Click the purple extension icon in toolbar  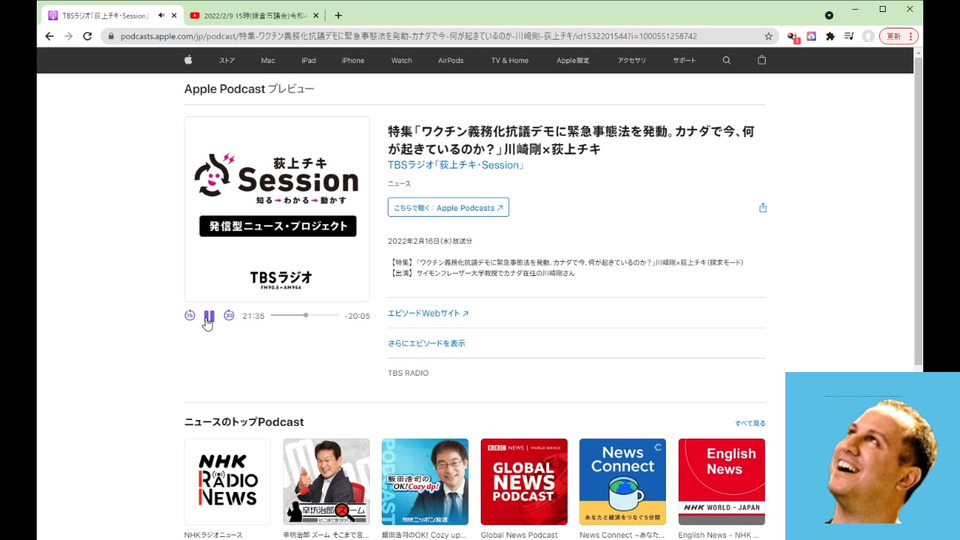(x=811, y=36)
